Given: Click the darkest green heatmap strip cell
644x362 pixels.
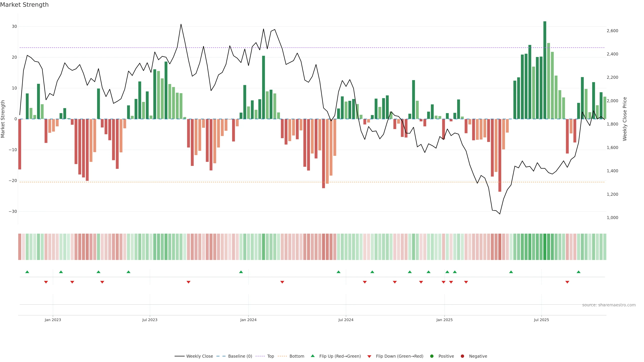Looking at the screenshot, I should [x=545, y=247].
